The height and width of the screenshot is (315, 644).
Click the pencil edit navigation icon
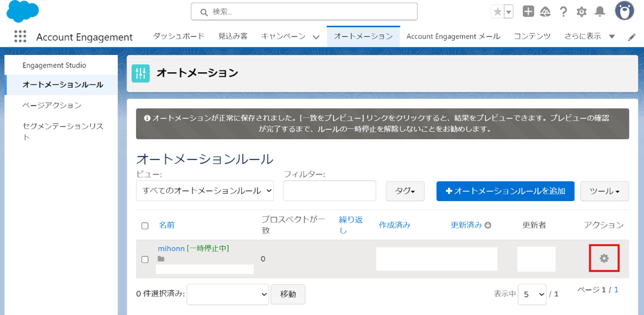pos(632,37)
